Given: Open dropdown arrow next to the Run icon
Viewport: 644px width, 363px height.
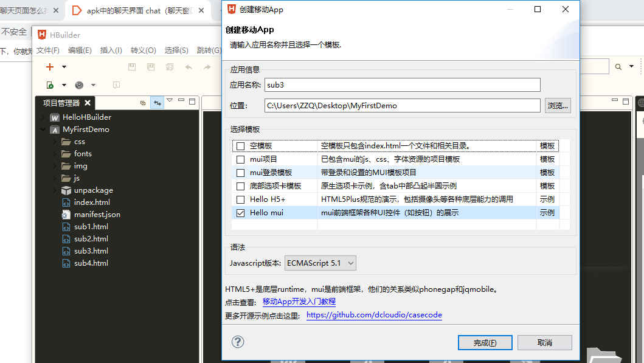Looking at the screenshot, I should pos(64,85).
